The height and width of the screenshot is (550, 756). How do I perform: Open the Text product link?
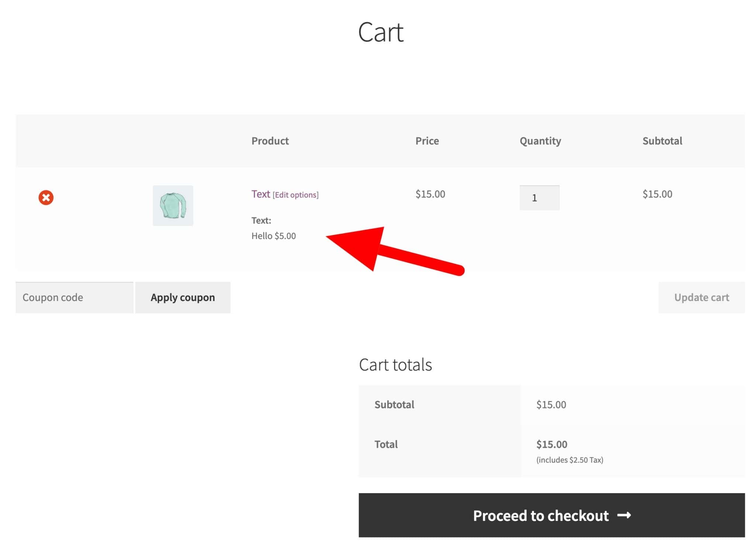(261, 194)
